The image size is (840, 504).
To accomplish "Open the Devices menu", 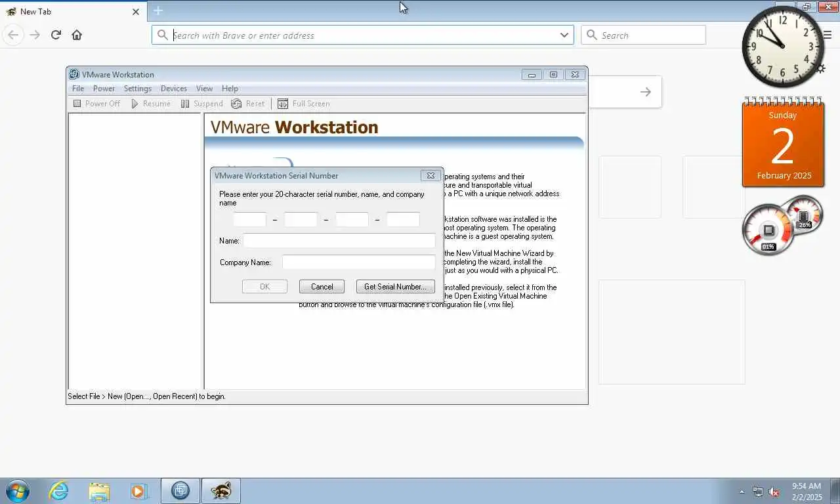I will point(174,89).
